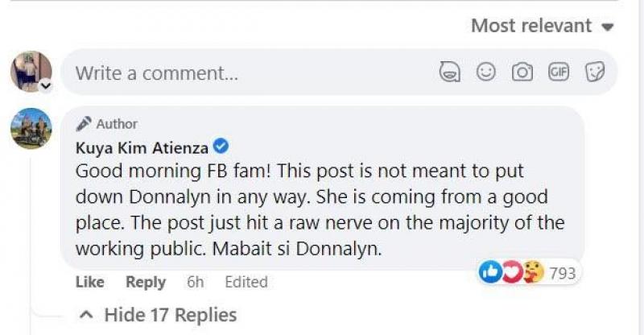644x335 pixels.
Task: View edit history via Edited link
Action: click(x=246, y=282)
